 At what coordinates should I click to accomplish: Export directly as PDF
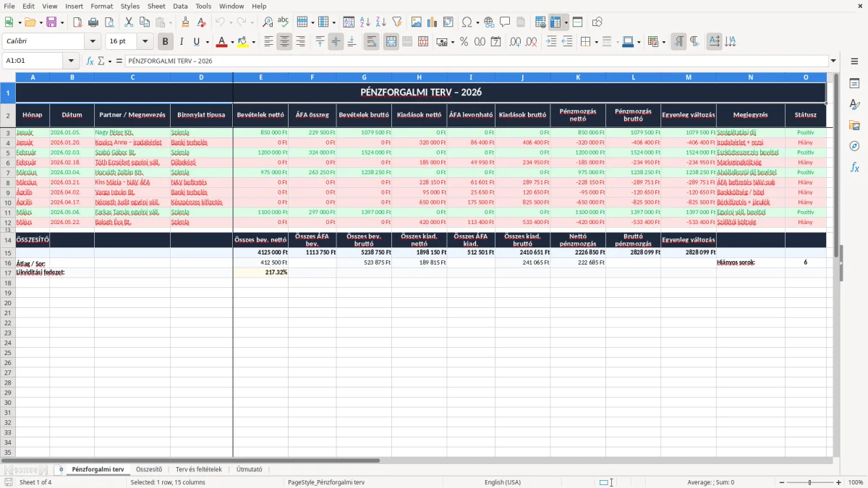coord(77,22)
